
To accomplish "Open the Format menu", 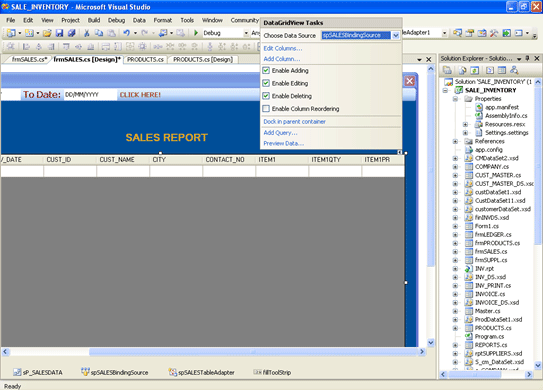I will pos(163,20).
